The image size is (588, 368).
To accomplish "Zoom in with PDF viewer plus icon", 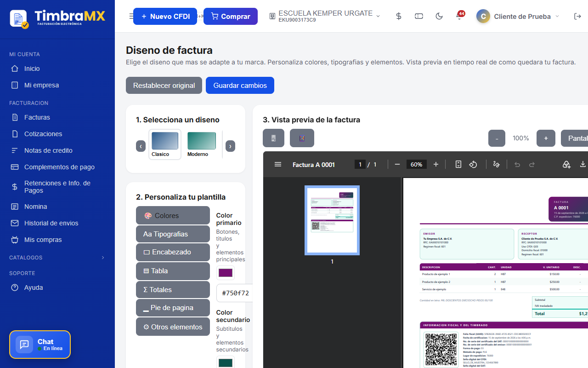I will point(436,164).
